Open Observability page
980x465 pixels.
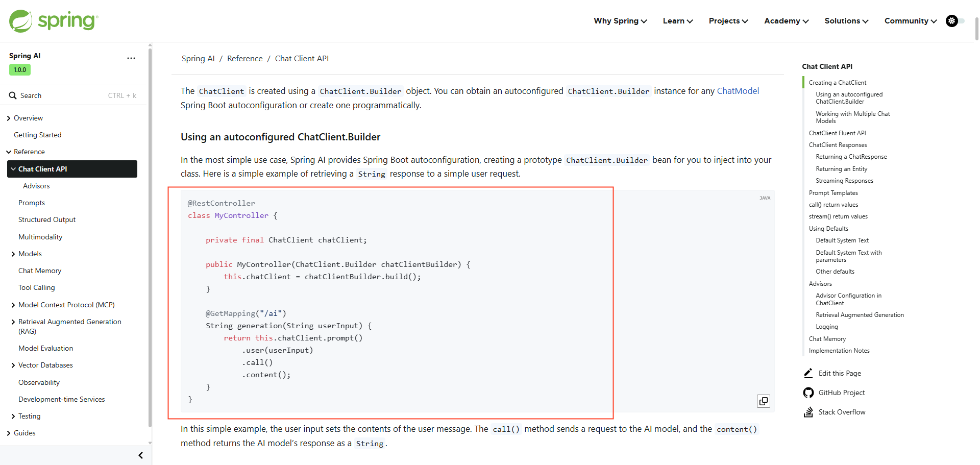tap(39, 382)
